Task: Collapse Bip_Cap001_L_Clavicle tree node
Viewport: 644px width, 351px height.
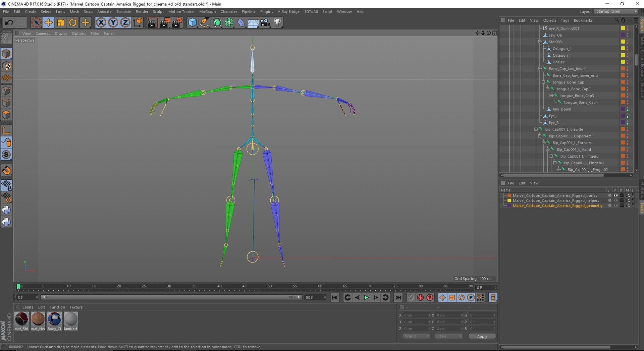Action: pos(536,129)
